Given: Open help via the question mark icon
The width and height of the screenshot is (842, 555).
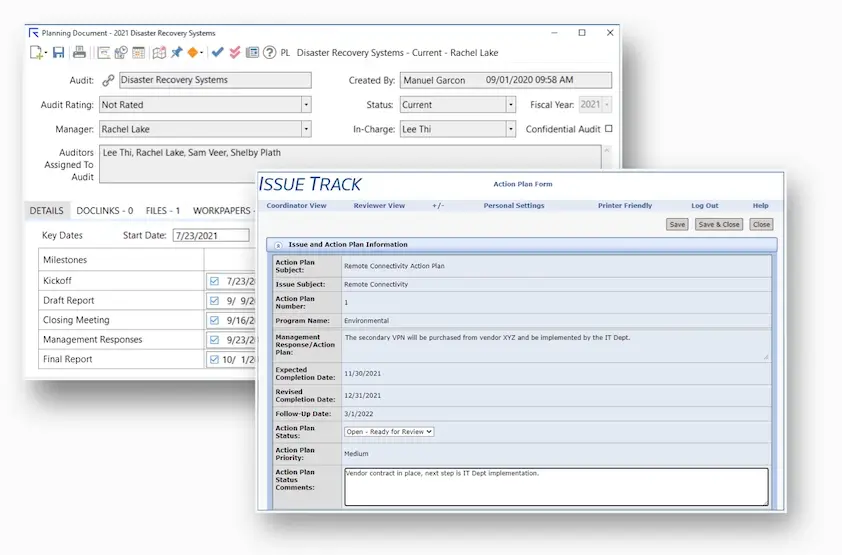Looking at the screenshot, I should pyautogui.click(x=270, y=53).
